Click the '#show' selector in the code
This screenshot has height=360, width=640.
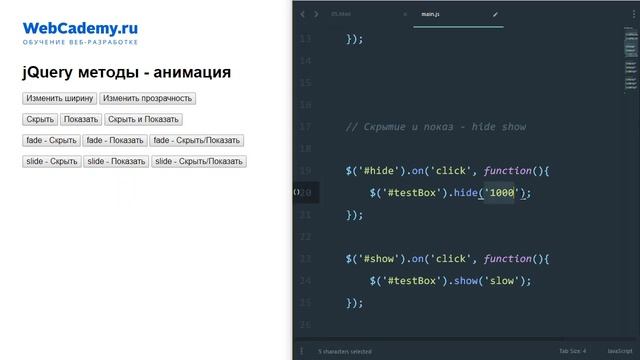coord(379,259)
